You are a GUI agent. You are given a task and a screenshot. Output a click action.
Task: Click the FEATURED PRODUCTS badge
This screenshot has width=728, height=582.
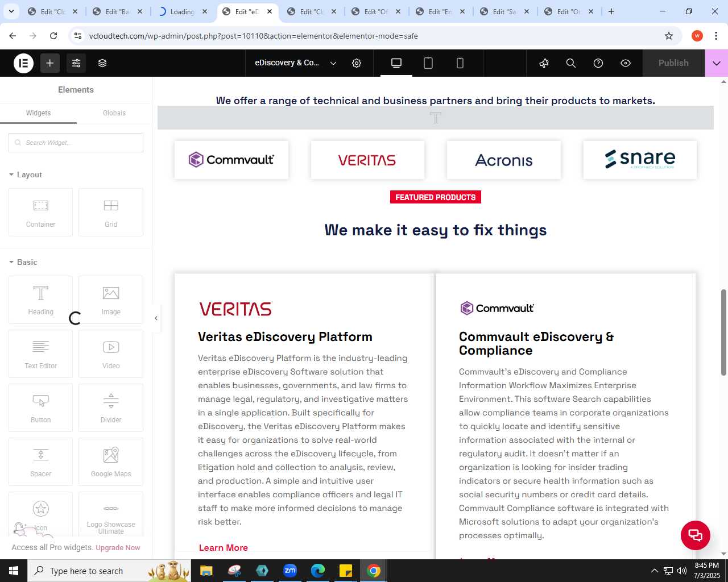436,197
